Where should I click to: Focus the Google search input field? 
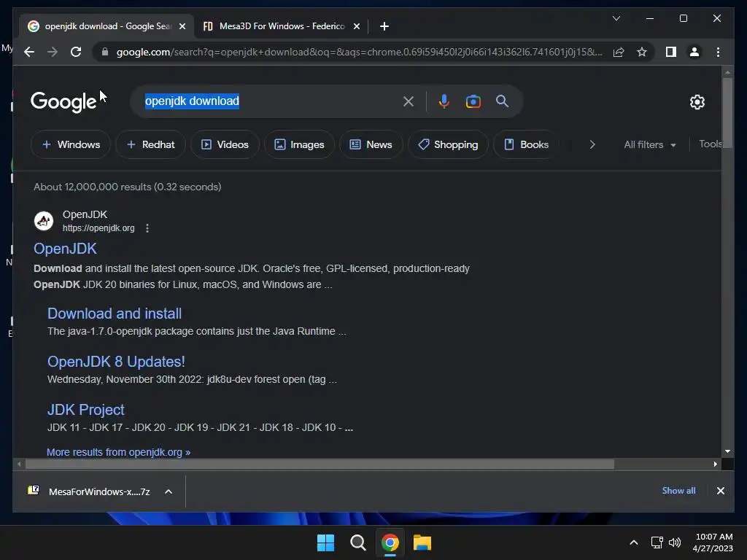(x=271, y=101)
